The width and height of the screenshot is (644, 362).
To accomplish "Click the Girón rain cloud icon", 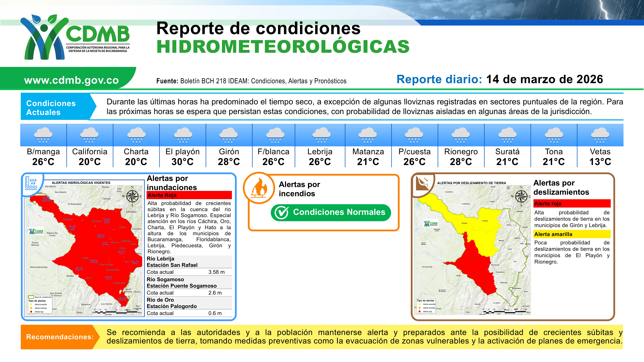I will [x=229, y=135].
